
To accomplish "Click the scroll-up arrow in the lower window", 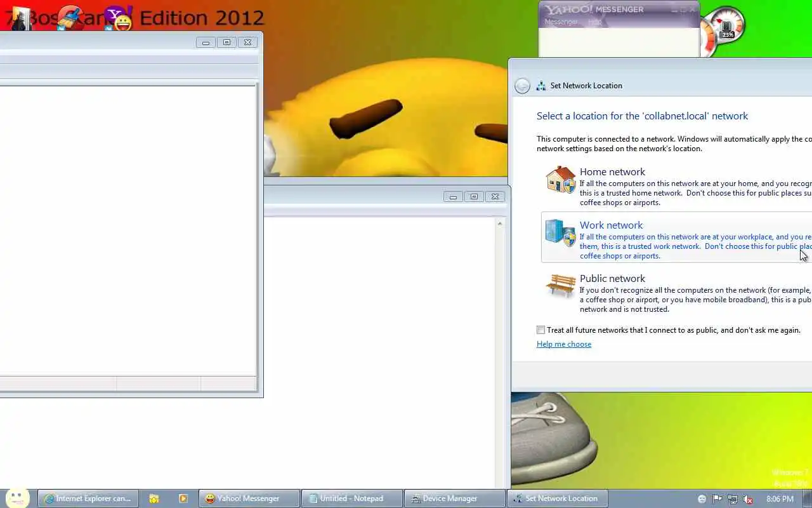I will [500, 224].
